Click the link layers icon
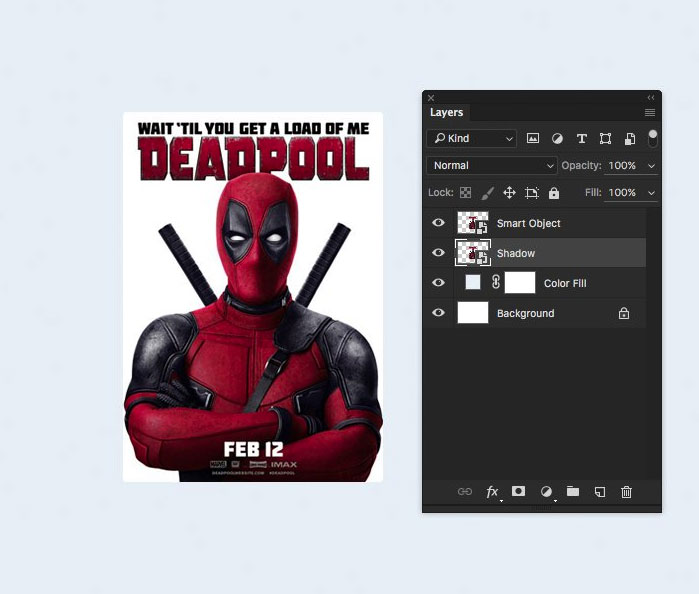 click(465, 491)
